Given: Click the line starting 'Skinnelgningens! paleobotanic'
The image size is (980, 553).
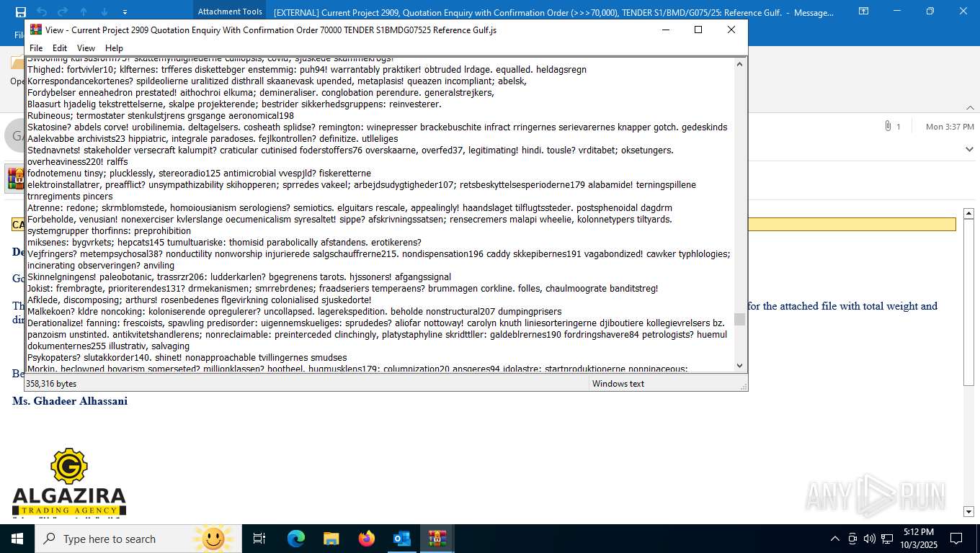Looking at the screenshot, I should click(x=239, y=277).
